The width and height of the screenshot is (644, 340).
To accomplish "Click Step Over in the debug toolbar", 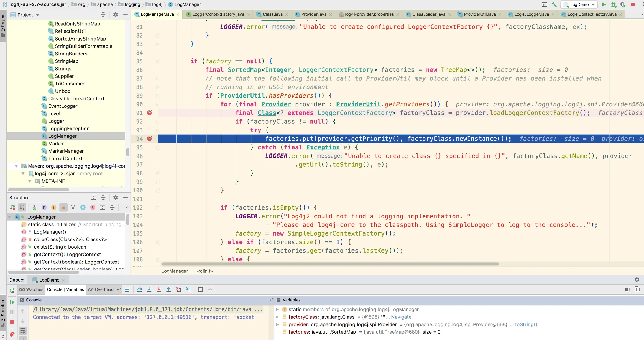I will click(139, 289).
